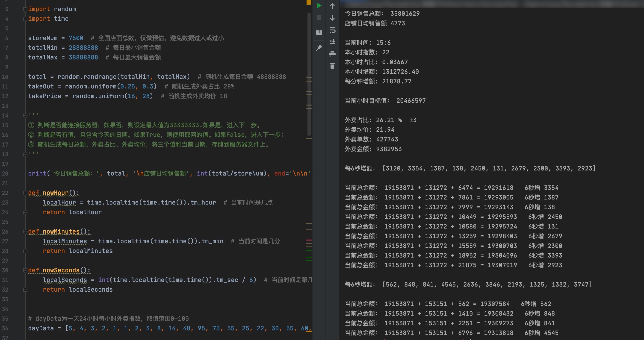Viewport: 644px width, 340px height.
Task: Click the comment line starting with ②
Action: tap(156, 135)
